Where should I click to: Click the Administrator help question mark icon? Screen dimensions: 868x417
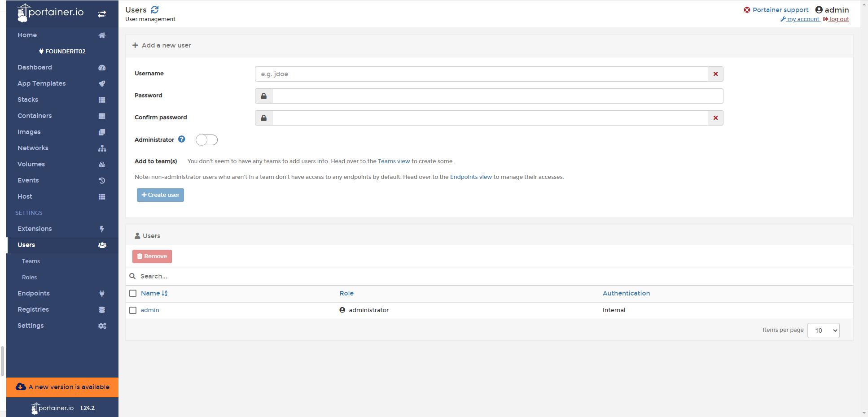(181, 139)
